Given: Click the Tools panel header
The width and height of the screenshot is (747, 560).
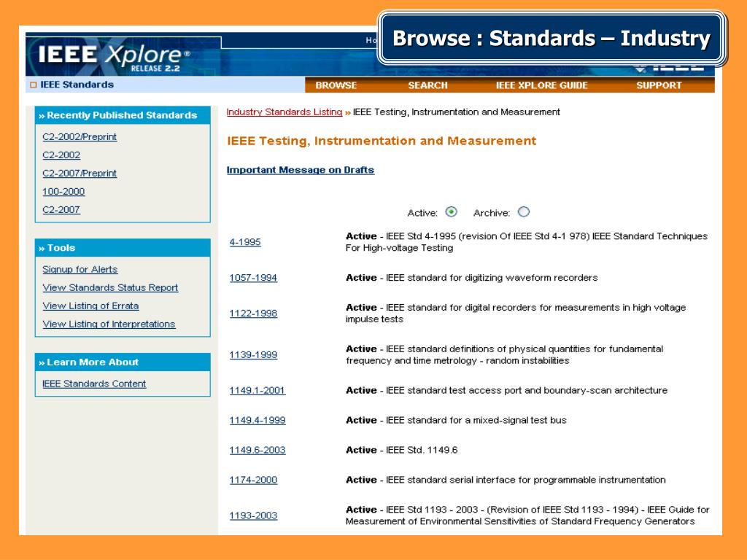Looking at the screenshot, I should point(123,248).
